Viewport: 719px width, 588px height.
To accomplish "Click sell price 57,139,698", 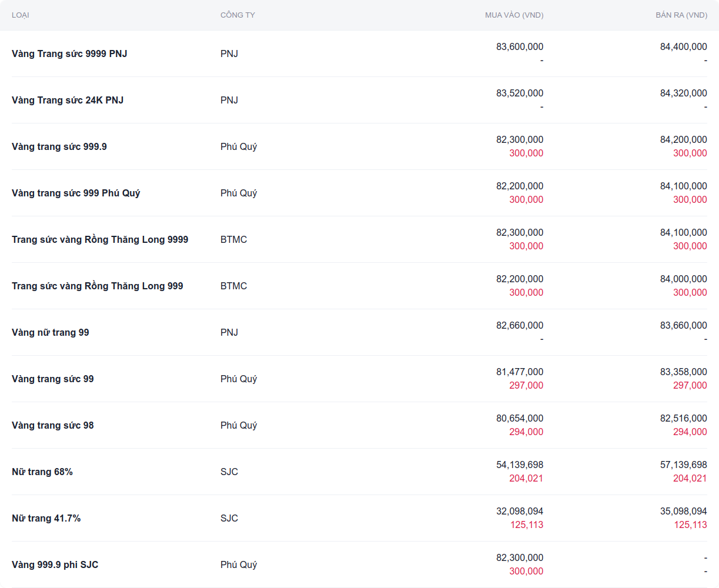I will point(684,465).
